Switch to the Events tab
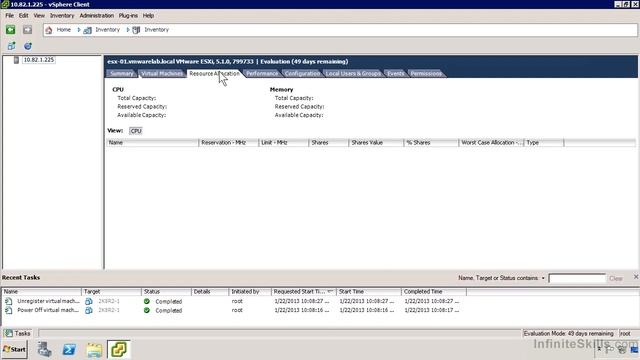The height and width of the screenshot is (360, 640). coord(396,73)
